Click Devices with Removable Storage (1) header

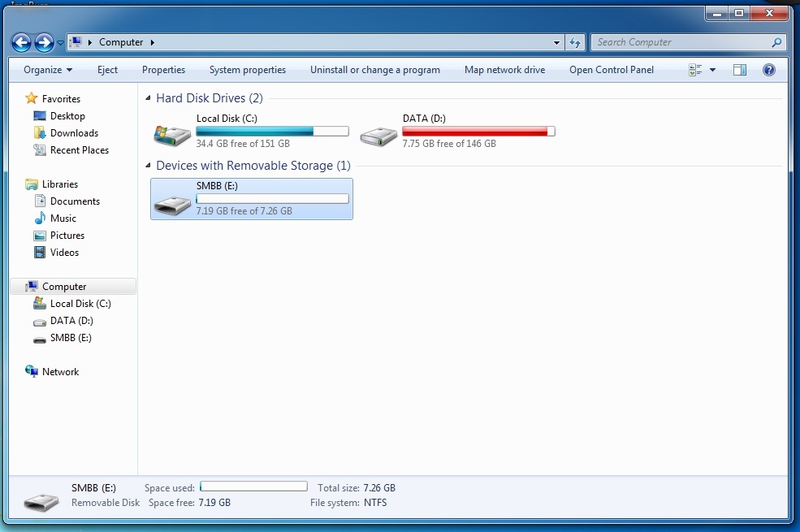(x=253, y=165)
